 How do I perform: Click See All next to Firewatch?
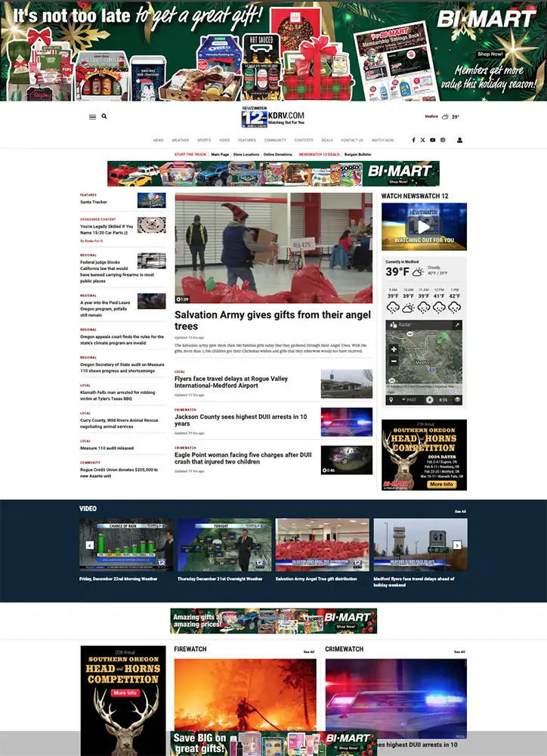(x=309, y=652)
